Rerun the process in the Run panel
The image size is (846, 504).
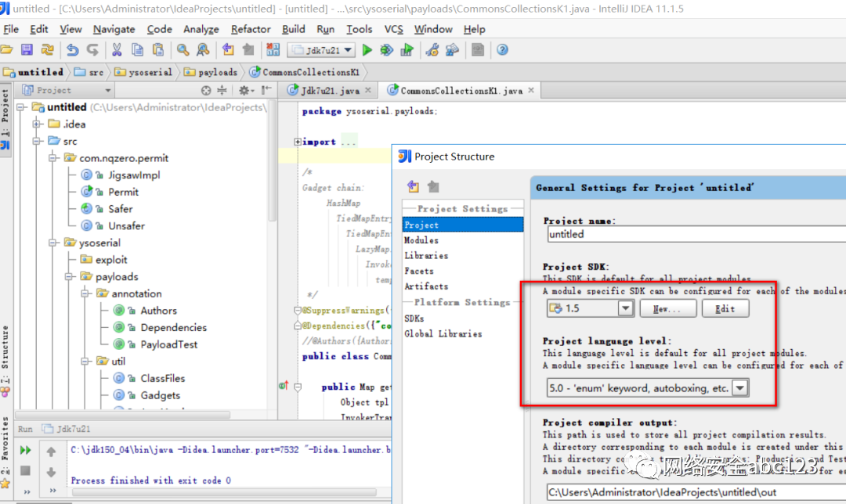(x=25, y=450)
